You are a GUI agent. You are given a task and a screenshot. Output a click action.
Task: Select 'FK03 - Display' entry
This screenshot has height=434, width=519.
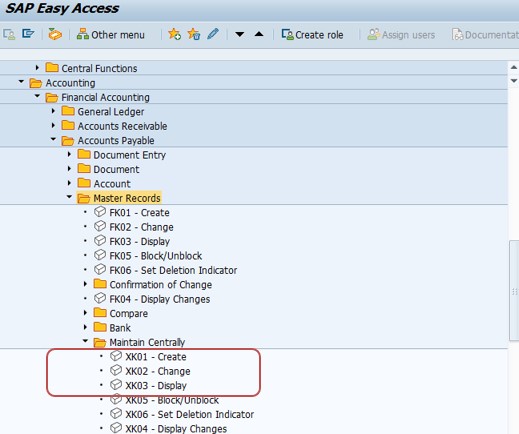pos(140,241)
